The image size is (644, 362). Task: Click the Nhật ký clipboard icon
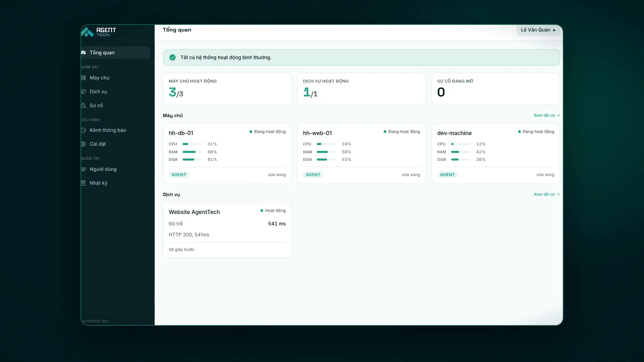click(84, 183)
